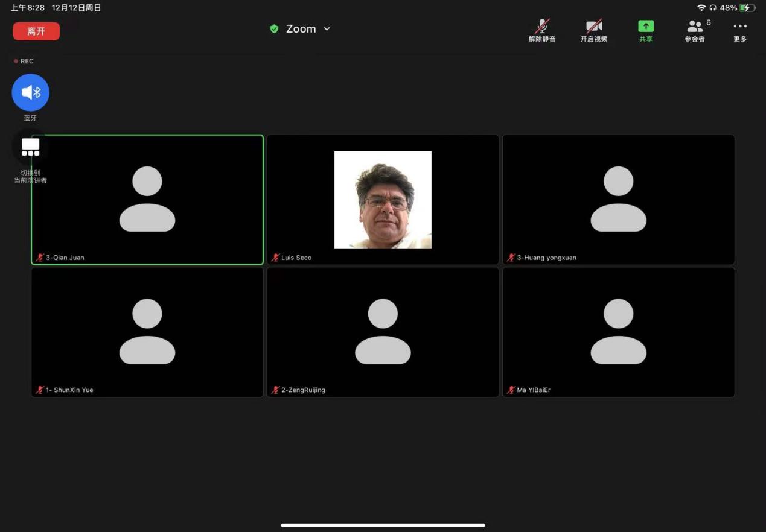Screen dimensions: 766x532
Task: Tap the green Share (共享) icon
Action: [x=646, y=27]
